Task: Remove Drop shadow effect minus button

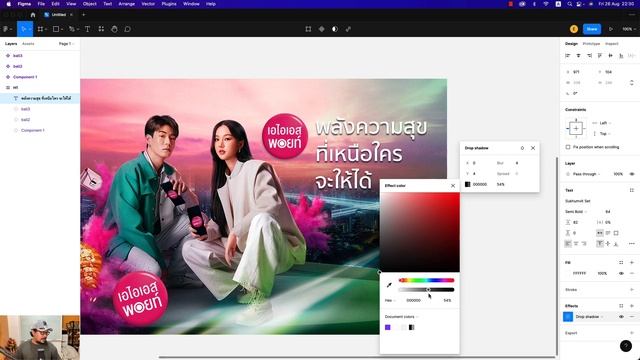Action: pos(632,317)
